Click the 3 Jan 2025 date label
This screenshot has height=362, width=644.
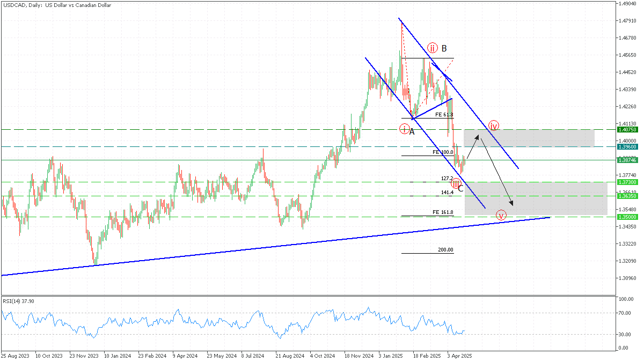point(391,356)
